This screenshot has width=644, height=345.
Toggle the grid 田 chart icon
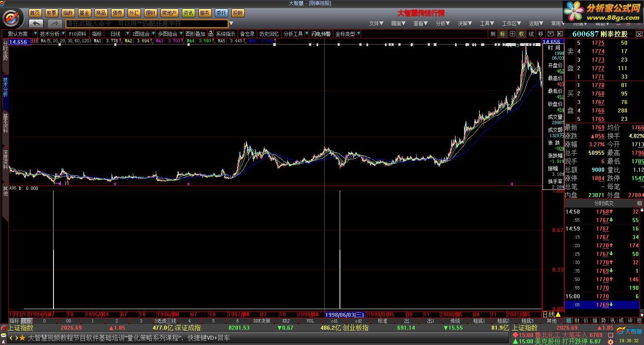pos(512,34)
